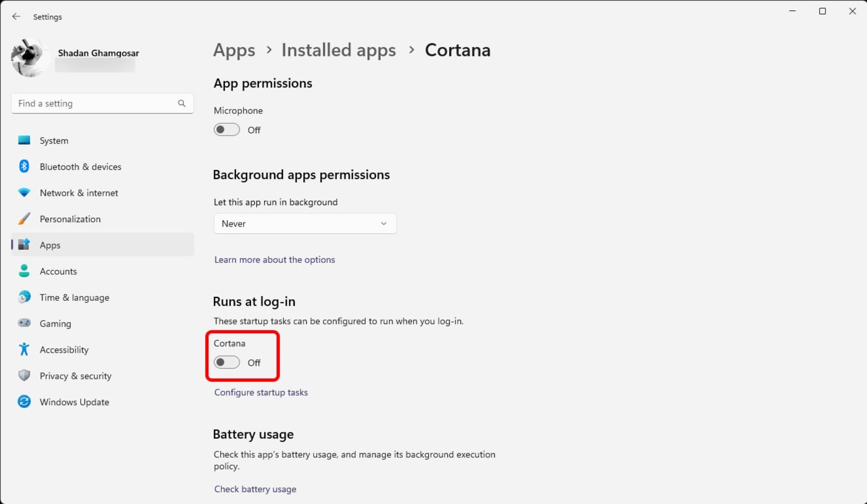Click the back navigation arrow button

(16, 16)
